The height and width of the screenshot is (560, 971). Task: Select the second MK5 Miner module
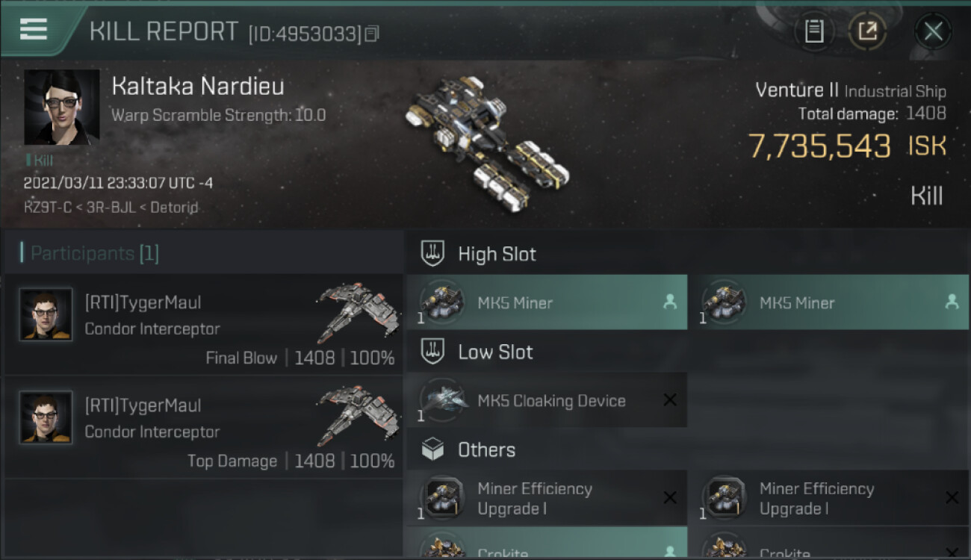point(828,302)
